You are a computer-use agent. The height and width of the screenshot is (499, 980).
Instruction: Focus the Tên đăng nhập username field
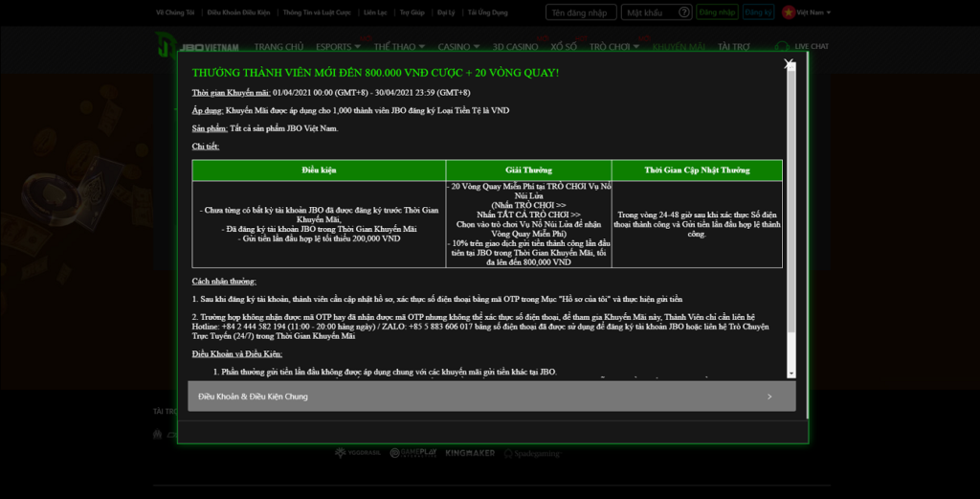click(580, 12)
